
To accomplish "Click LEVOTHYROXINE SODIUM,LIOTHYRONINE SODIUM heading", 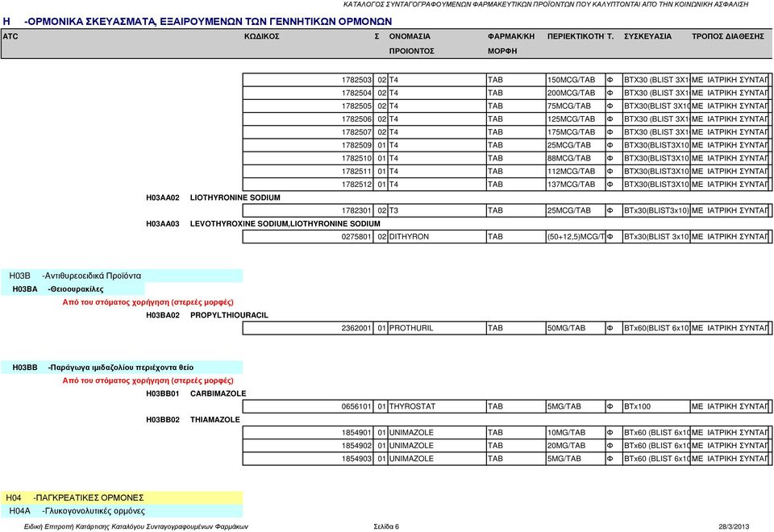I will 285,223.
